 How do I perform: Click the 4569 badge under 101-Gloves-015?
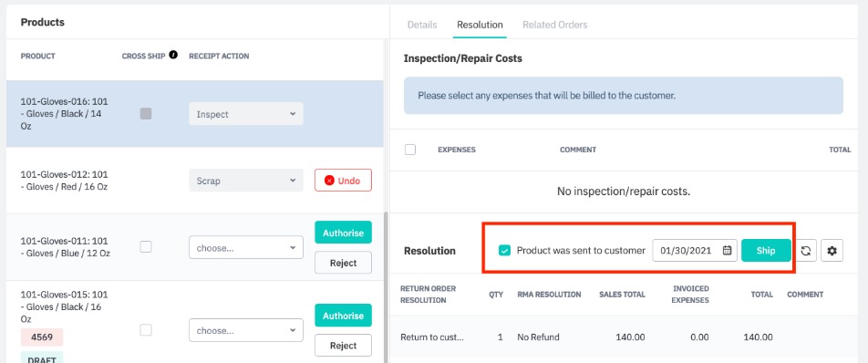click(42, 337)
